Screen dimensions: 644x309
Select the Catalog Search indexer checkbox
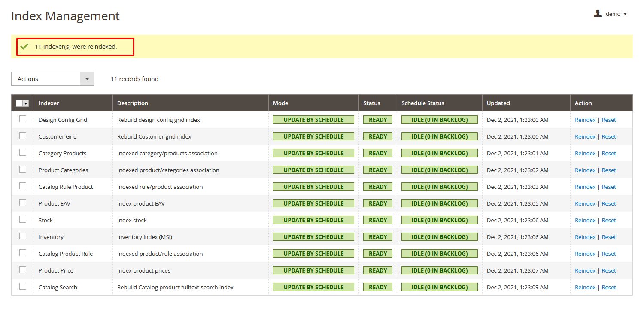pos(23,287)
